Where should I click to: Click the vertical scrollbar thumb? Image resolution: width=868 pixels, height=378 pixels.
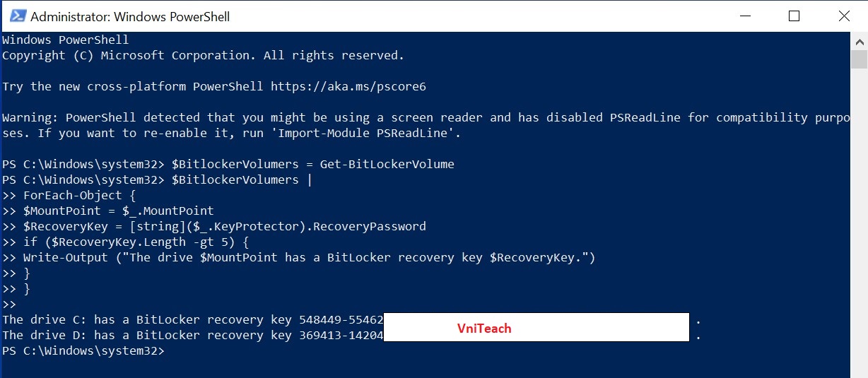click(859, 59)
